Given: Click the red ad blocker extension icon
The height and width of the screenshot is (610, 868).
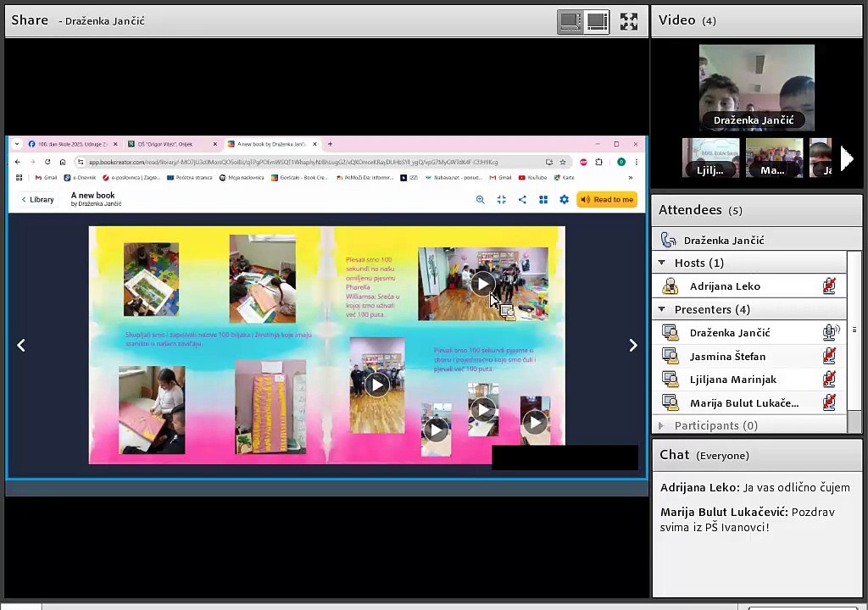Looking at the screenshot, I should (583, 162).
